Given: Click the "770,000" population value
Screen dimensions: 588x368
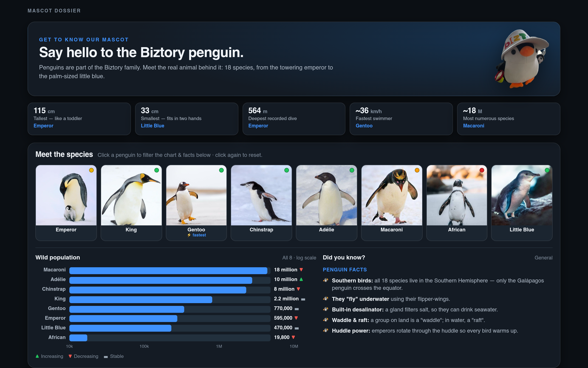Looking at the screenshot, I should point(283,308).
